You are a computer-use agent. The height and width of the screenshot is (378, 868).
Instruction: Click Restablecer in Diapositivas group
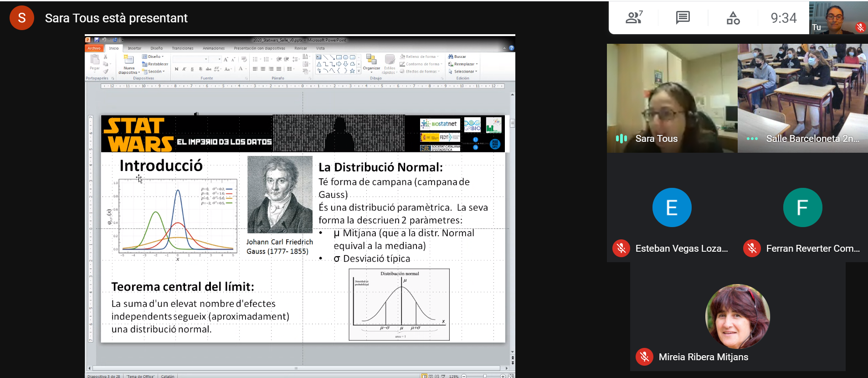point(155,64)
